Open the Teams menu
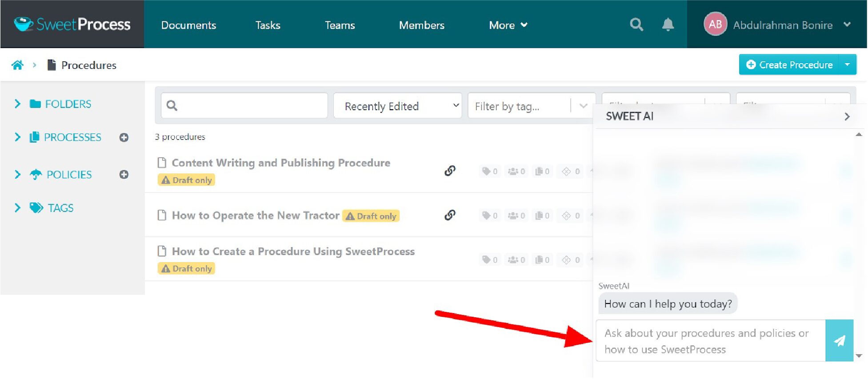Viewport: 868px width, 379px height. click(340, 25)
